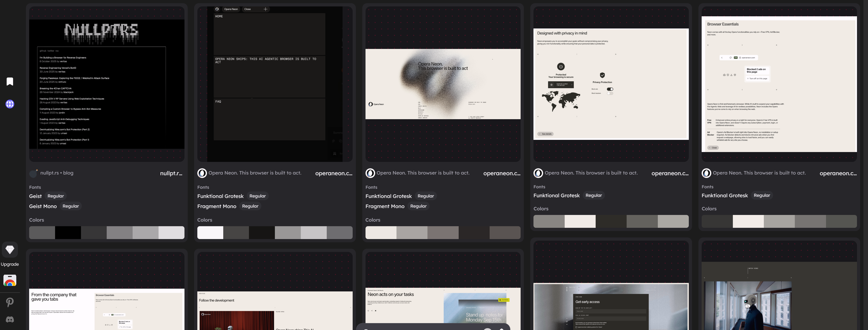The height and width of the screenshot is (330, 868).
Task: Open the Pinterest icon in sidebar
Action: [10, 302]
